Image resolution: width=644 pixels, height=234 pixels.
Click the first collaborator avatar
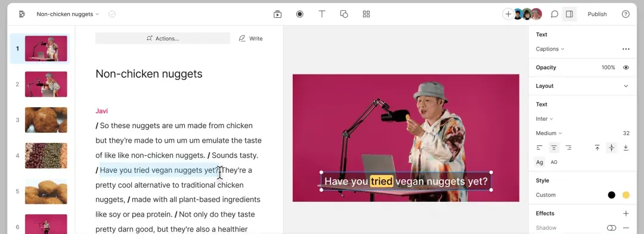click(518, 14)
